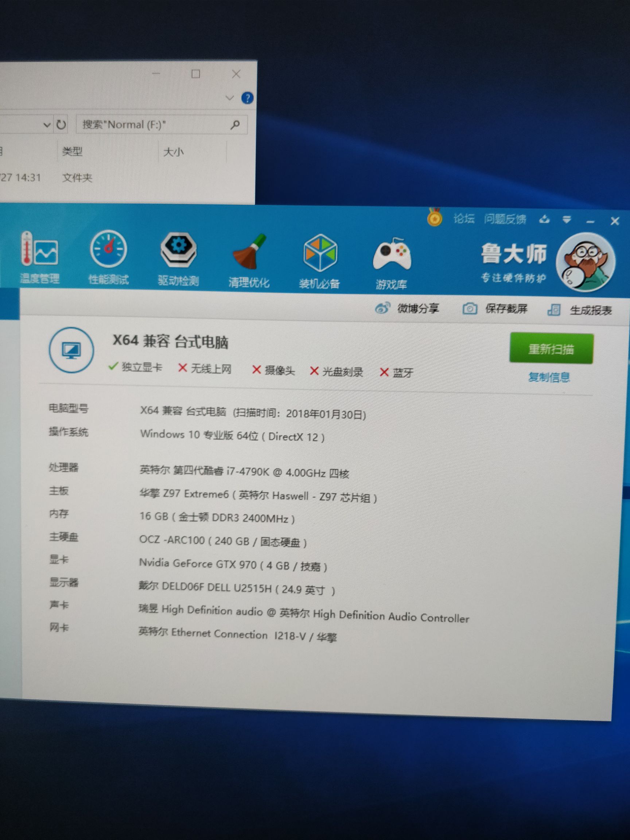Click the 鲁大师 mascot avatar
The image size is (630, 840).
tap(585, 262)
